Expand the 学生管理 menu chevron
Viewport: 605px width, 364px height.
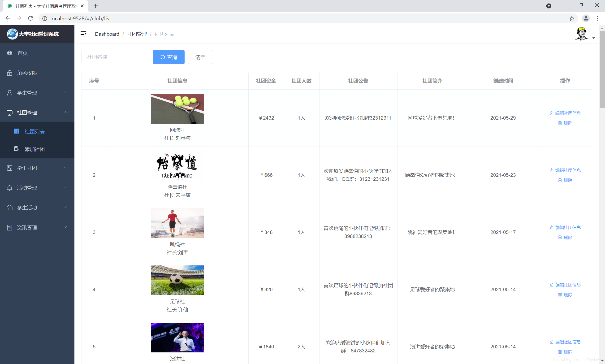[65, 92]
